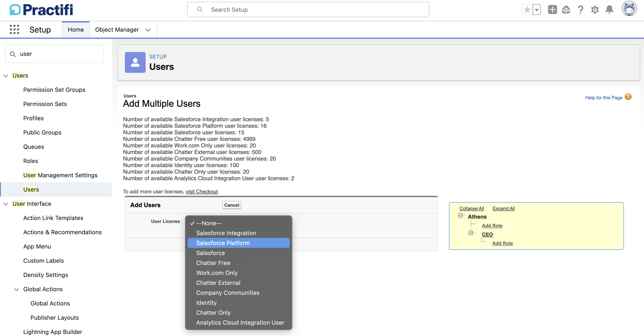The height and width of the screenshot is (336, 644).
Task: Open Density Settings in sidebar
Action: tap(46, 275)
